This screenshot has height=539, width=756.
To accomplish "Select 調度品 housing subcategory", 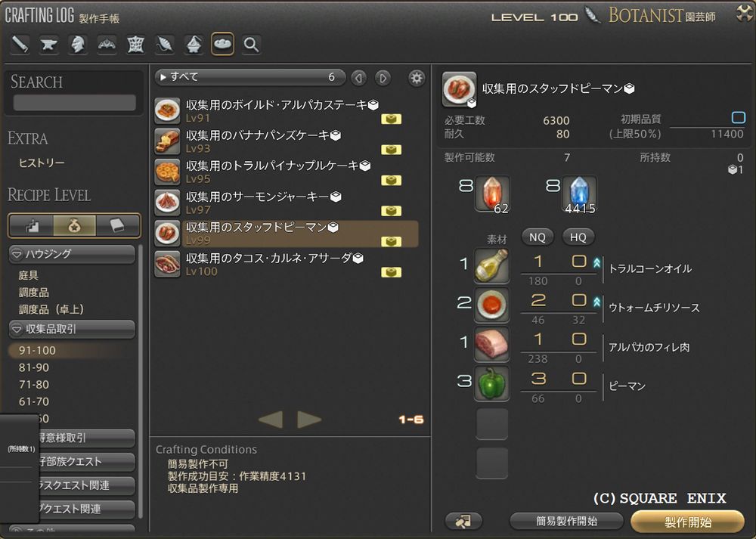I will coord(33,292).
